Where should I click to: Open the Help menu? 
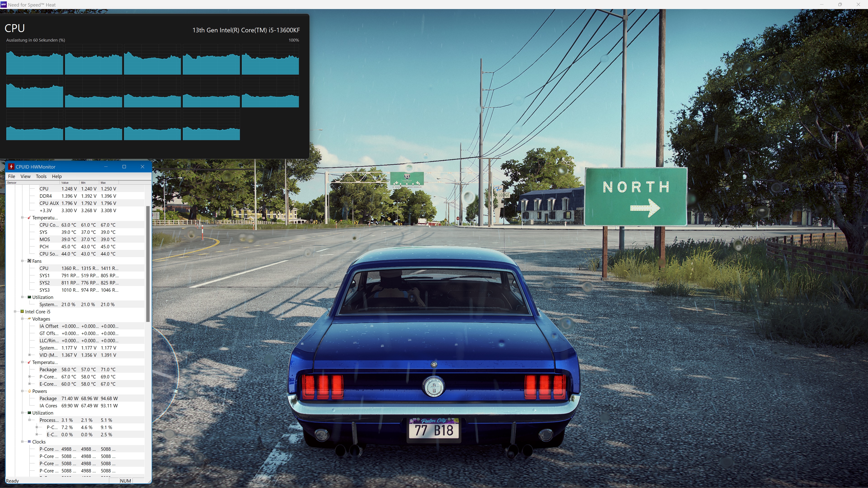tap(57, 176)
